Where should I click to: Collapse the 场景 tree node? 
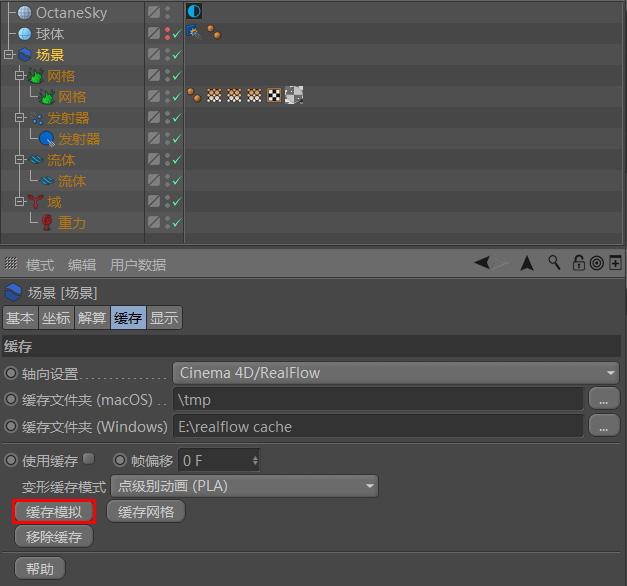point(8,54)
